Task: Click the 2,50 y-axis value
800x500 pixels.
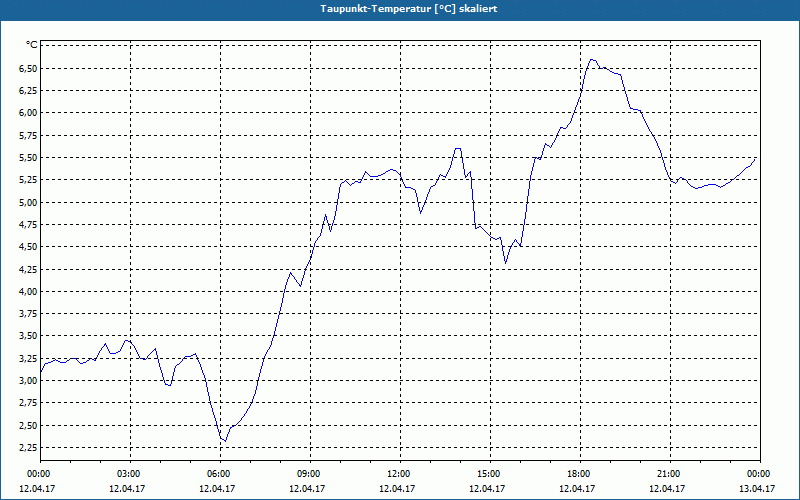Action: 28,426
